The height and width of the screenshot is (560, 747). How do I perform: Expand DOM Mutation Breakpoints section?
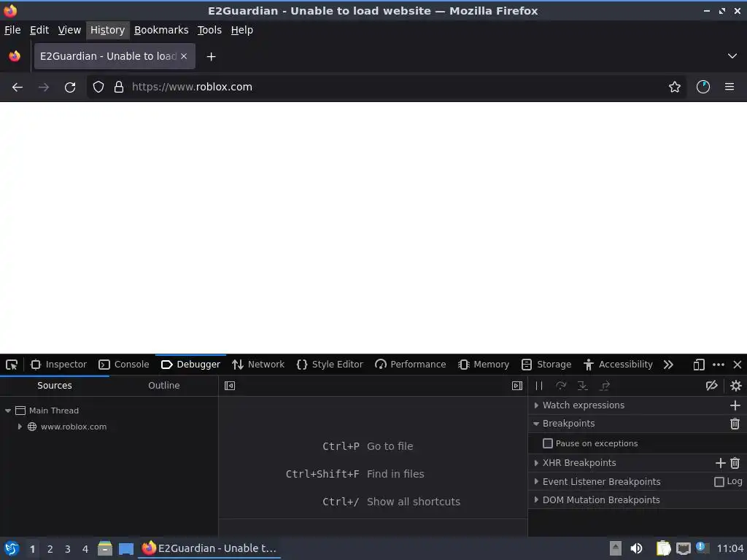(x=536, y=500)
